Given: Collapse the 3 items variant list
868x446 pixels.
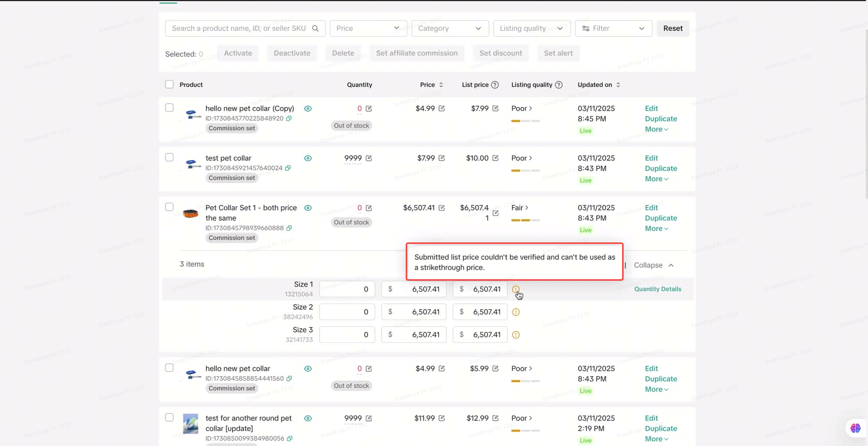Looking at the screenshot, I should pyautogui.click(x=654, y=265).
